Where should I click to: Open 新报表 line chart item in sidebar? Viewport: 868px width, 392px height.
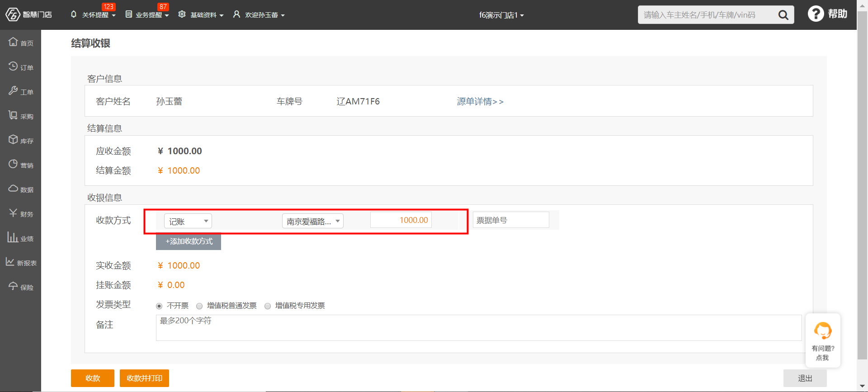21,262
